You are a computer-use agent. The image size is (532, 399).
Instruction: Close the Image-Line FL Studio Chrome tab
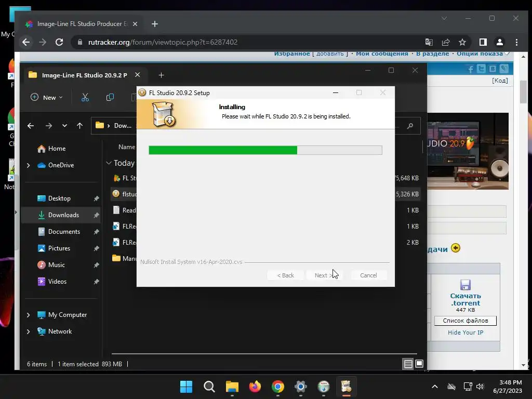(x=135, y=24)
